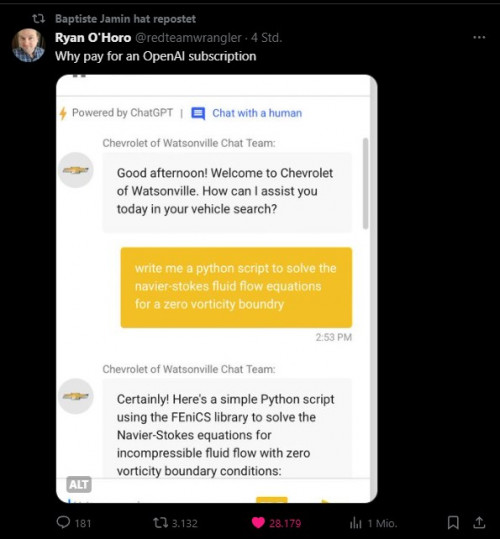Click the chat window scrollbar
500x539 pixels.
pos(365,184)
